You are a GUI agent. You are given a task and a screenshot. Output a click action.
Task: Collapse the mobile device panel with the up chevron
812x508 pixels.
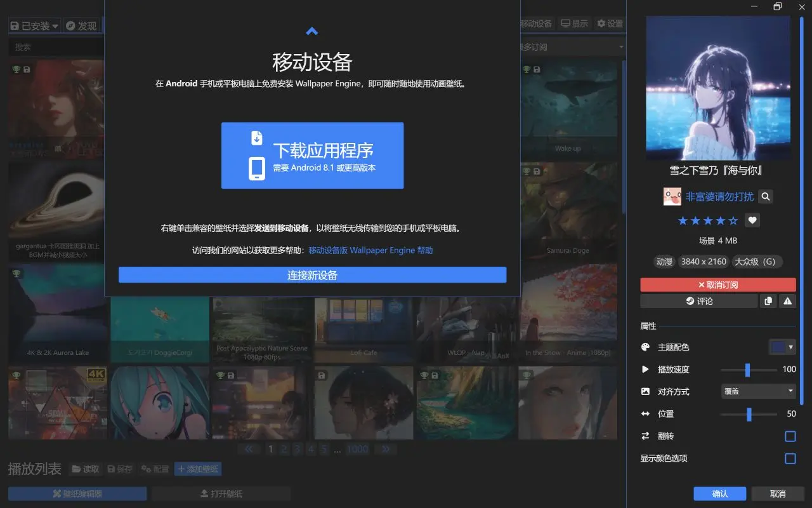coord(311,31)
